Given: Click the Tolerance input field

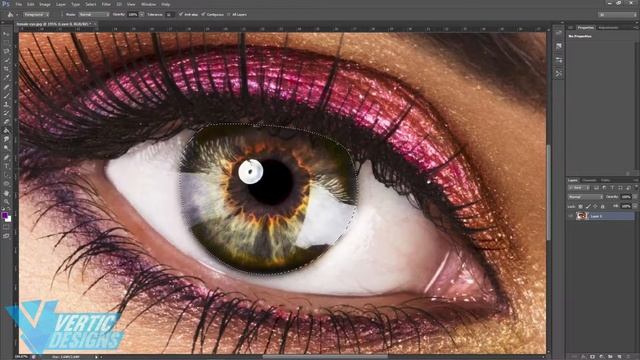Looking at the screenshot, I should pos(169,14).
